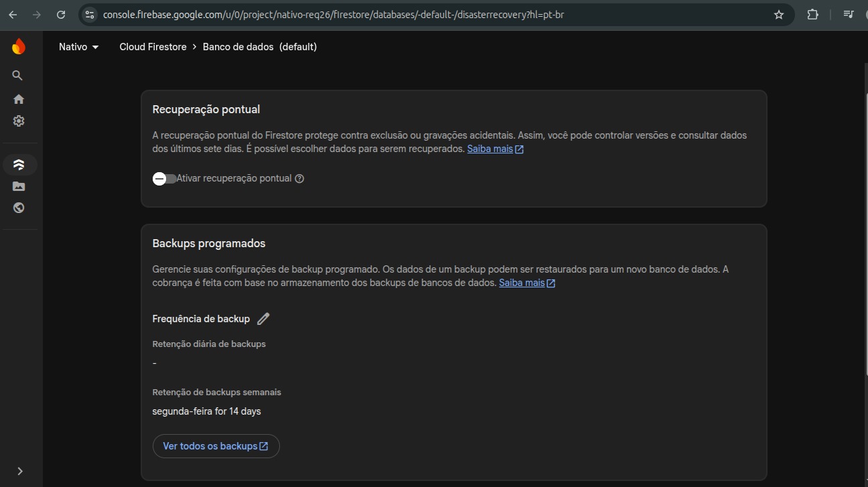Screen dimensions: 868x487
Task: Open the Storage sidebar image icon
Action: [19, 186]
